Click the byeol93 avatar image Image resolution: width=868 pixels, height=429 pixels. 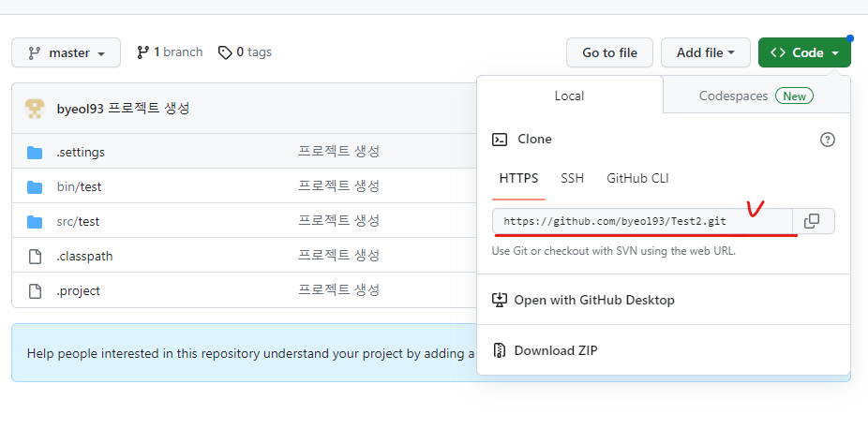point(35,109)
